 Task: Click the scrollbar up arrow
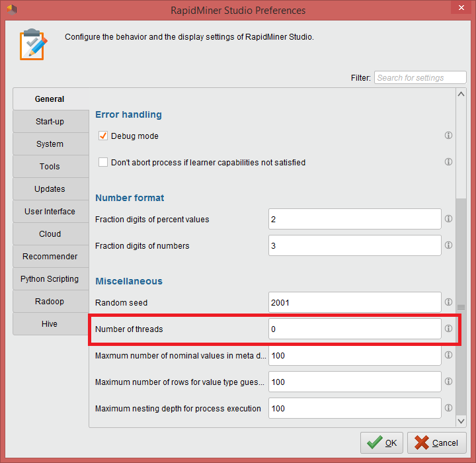461,94
